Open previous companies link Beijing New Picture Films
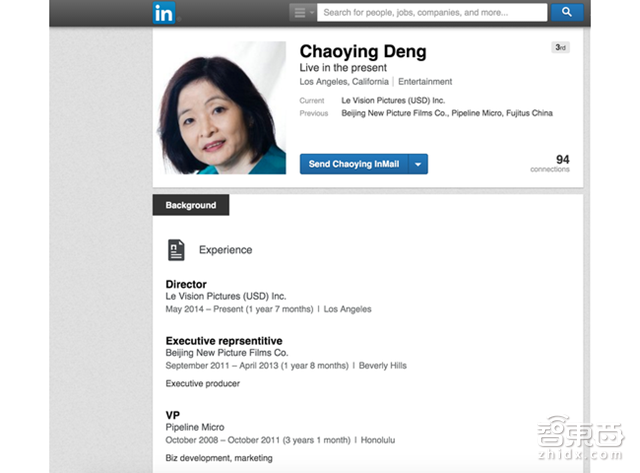Screen dimensions: 640x473 pos(394,113)
